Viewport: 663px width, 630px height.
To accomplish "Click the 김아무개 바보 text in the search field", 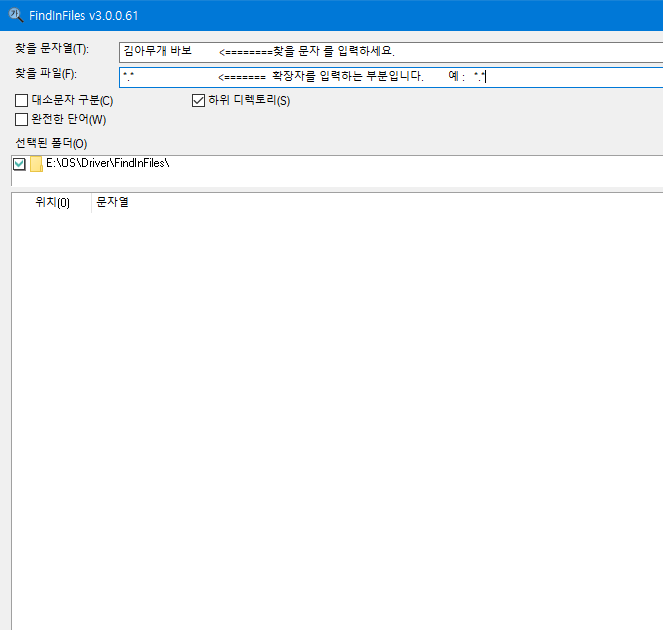I will coord(156,51).
